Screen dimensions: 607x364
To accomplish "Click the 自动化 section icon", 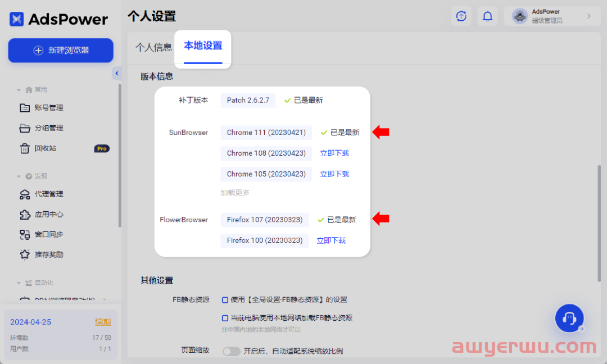I will 29,283.
